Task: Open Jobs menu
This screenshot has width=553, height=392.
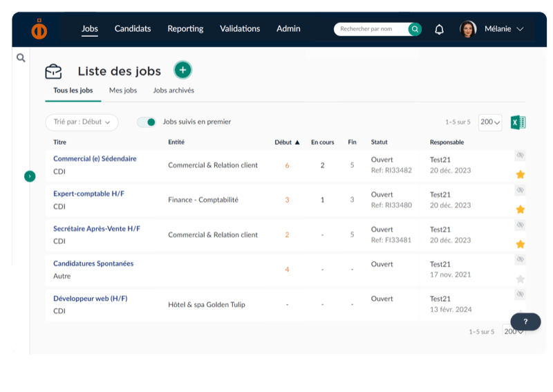Action: tap(90, 29)
